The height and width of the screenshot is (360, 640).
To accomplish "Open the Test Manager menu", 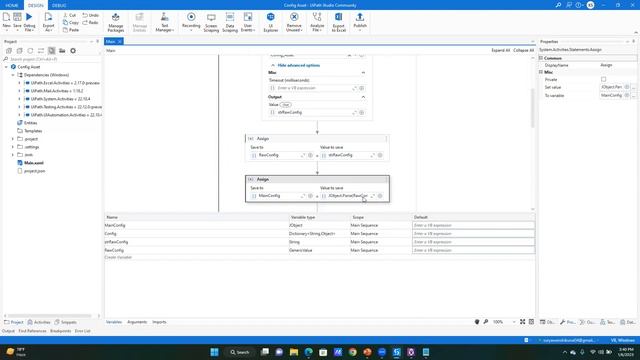I will point(164,22).
